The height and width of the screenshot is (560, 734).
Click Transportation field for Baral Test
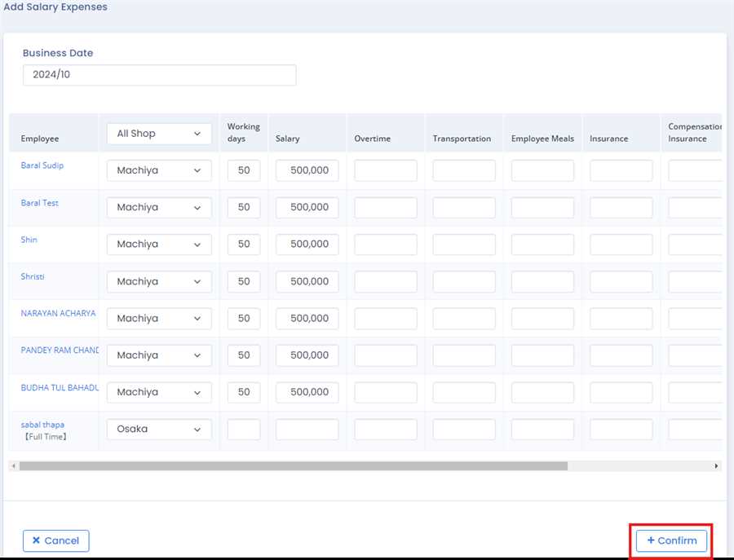coord(464,207)
